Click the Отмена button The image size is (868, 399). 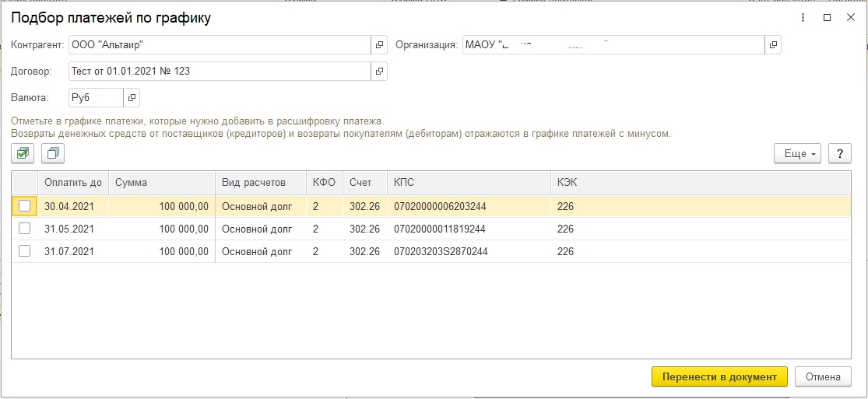tap(823, 376)
